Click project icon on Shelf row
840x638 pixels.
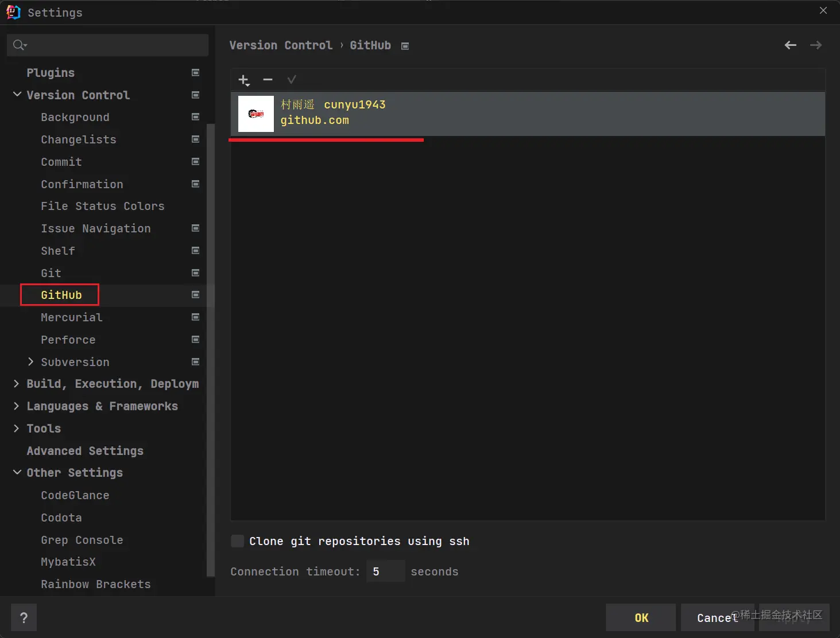tap(195, 250)
